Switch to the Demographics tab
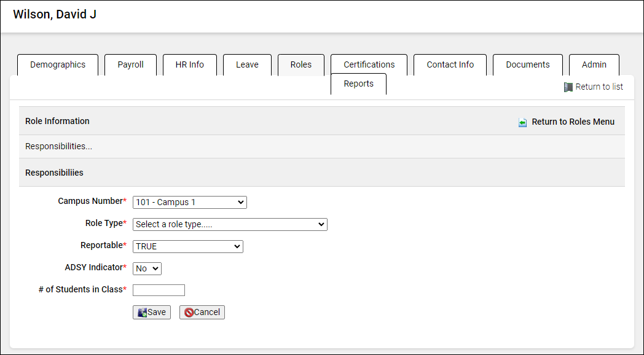 coord(58,64)
